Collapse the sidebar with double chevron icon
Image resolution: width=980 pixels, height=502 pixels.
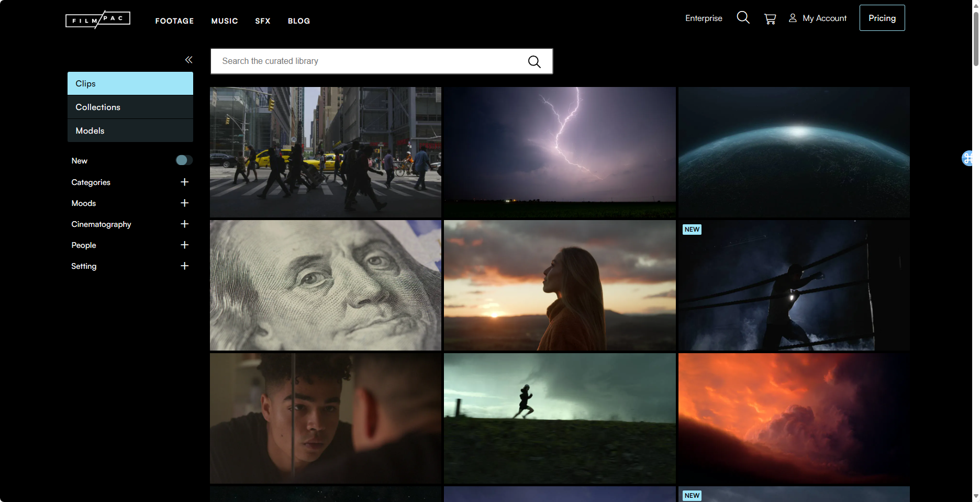coord(188,60)
